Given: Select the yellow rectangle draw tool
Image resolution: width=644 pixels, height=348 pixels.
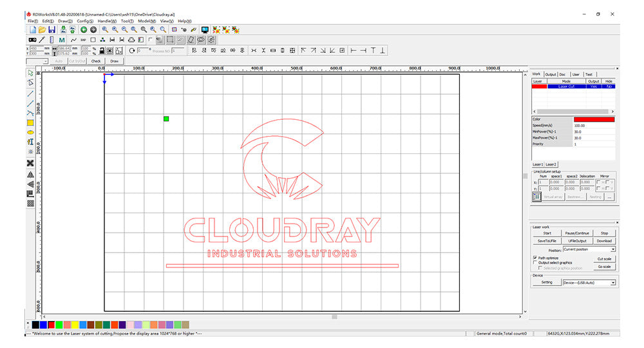Looking at the screenshot, I should [30, 122].
